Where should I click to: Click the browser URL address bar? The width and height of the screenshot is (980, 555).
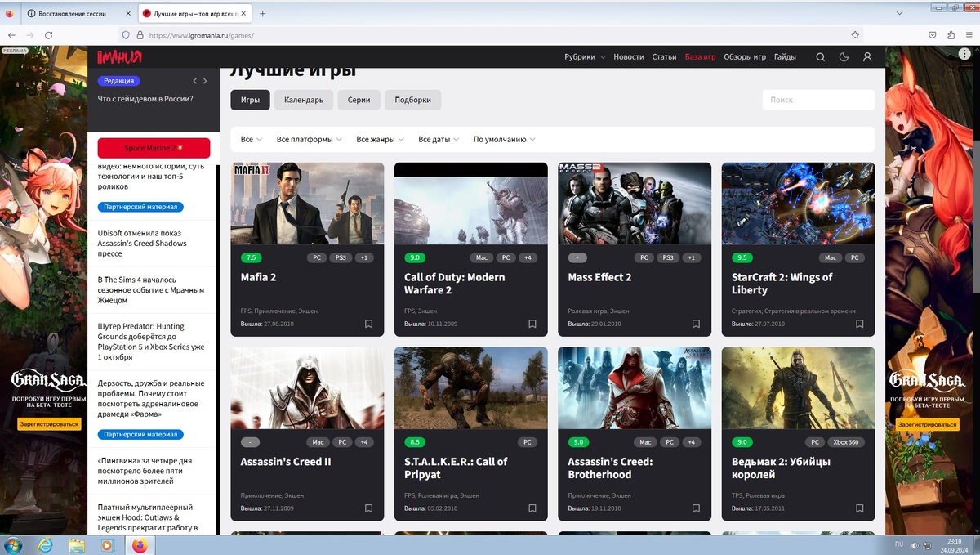pyautogui.click(x=490, y=35)
